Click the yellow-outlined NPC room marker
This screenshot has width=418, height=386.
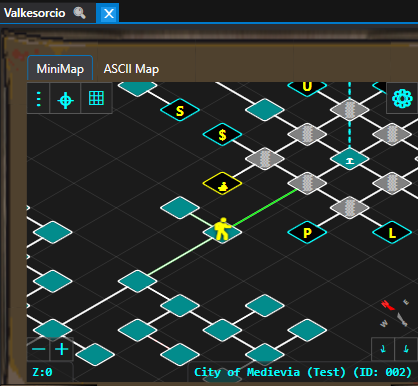(222, 183)
